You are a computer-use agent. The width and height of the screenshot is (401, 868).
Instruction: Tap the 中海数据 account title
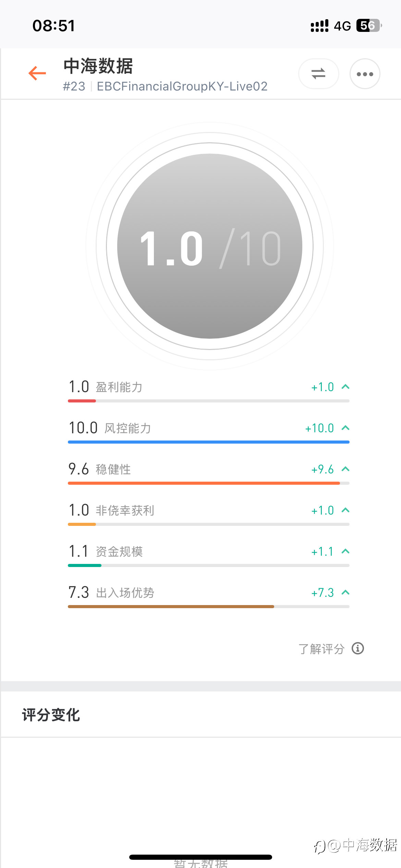point(98,66)
